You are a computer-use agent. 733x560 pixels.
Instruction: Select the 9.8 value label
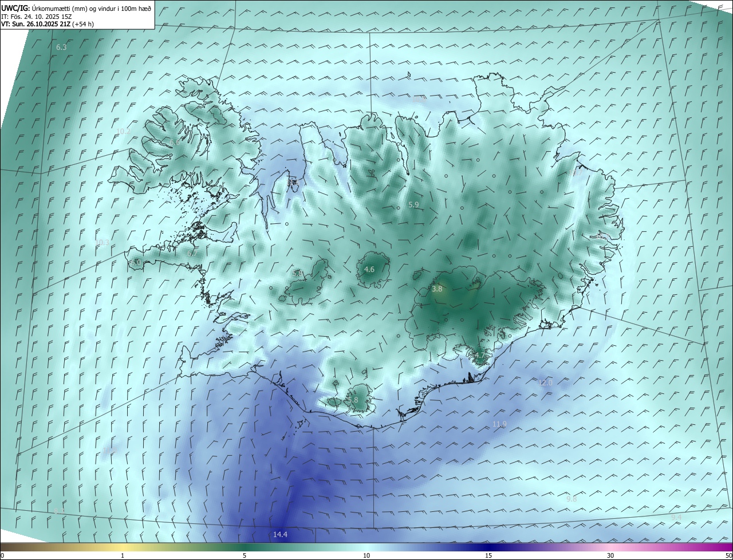(x=572, y=499)
